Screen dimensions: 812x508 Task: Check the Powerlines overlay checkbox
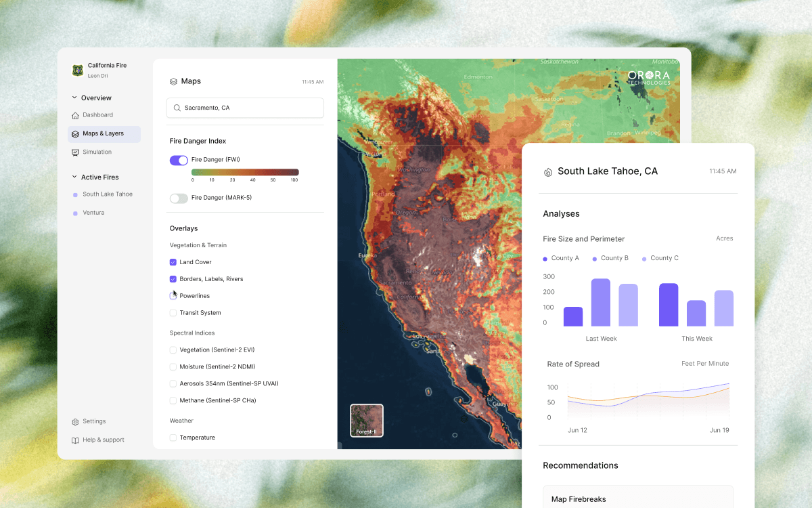pyautogui.click(x=173, y=296)
